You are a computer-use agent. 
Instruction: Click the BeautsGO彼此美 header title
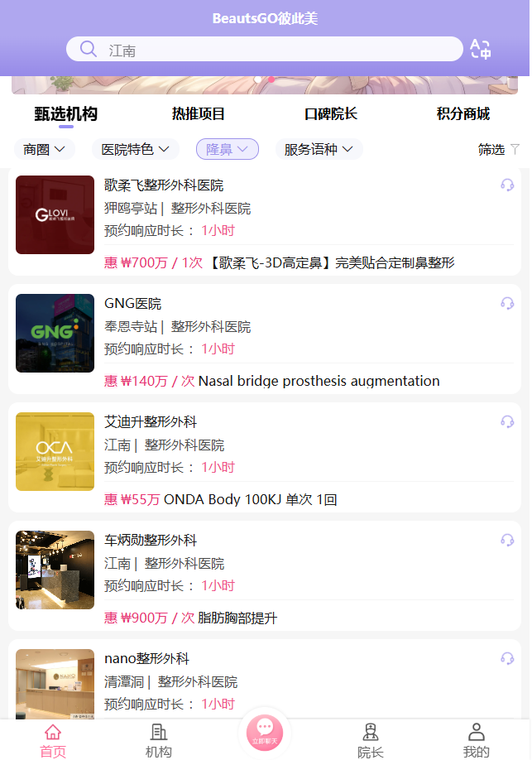pos(265,18)
